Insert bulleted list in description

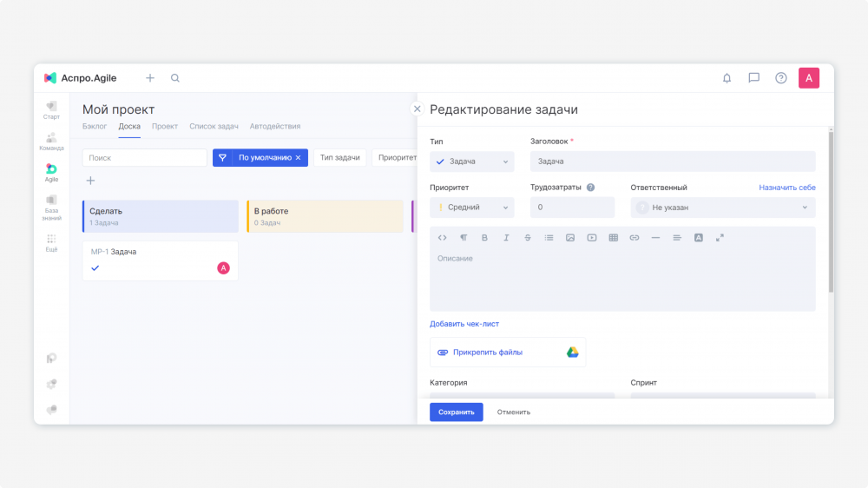click(549, 238)
